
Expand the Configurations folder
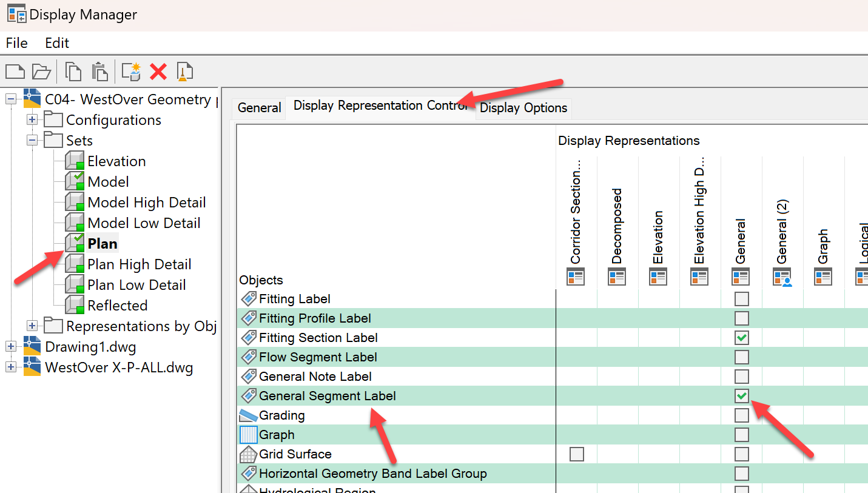[x=32, y=119]
